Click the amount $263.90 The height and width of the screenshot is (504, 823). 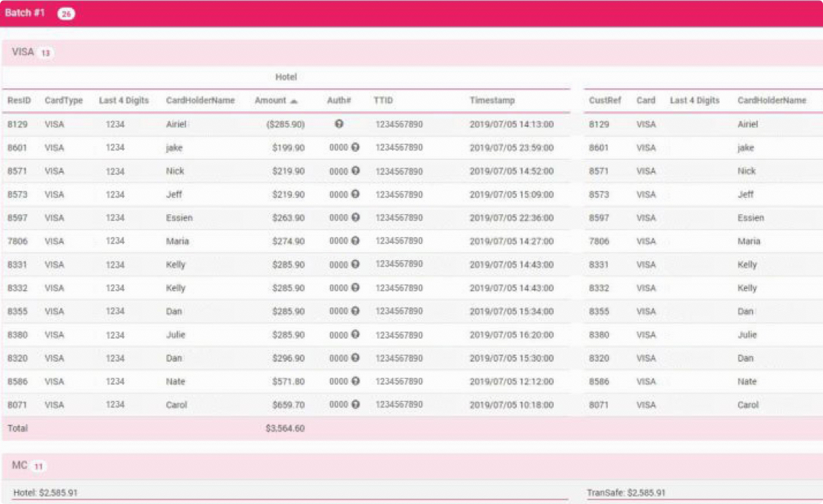tap(288, 218)
